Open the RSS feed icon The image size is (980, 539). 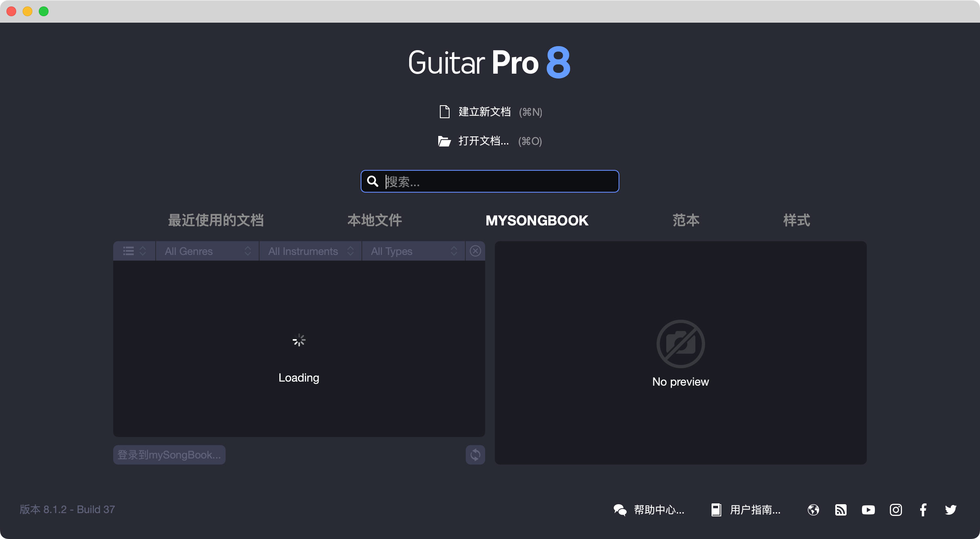click(841, 510)
